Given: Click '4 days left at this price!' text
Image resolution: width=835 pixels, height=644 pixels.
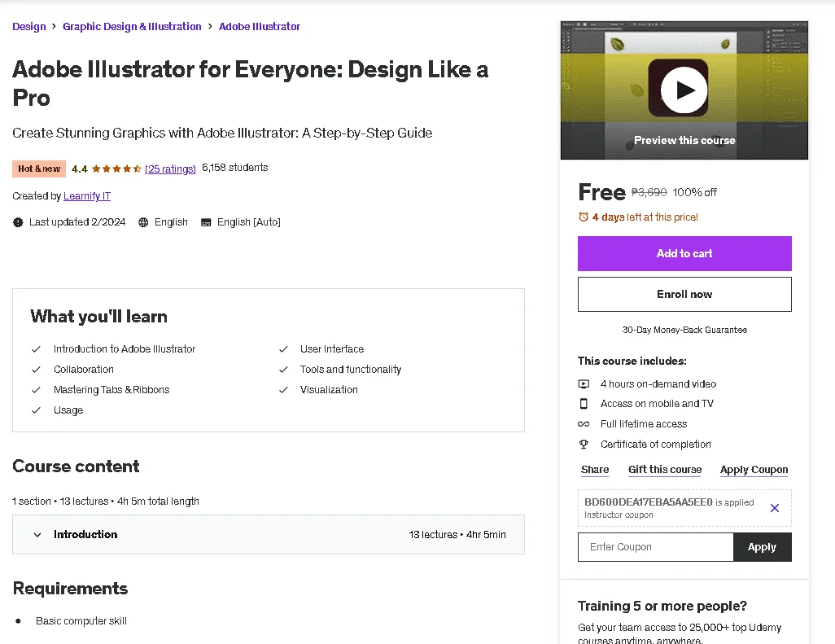Looking at the screenshot, I should point(645,217).
